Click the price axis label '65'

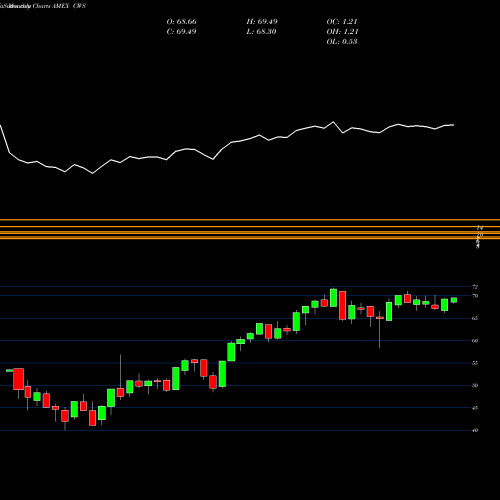tap(475, 318)
